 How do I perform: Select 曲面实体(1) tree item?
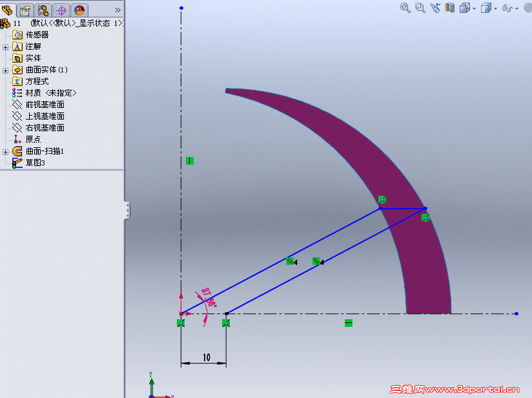coord(47,70)
